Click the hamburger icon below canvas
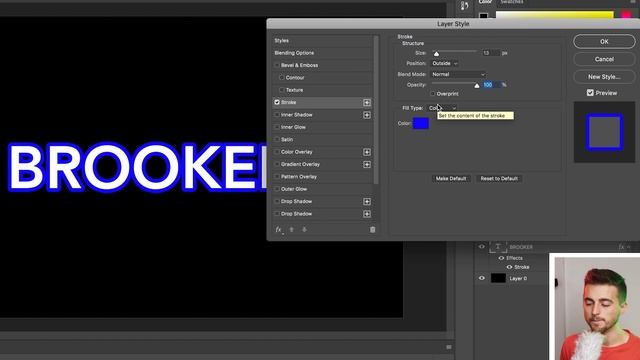The width and height of the screenshot is (640, 360). tap(449, 347)
